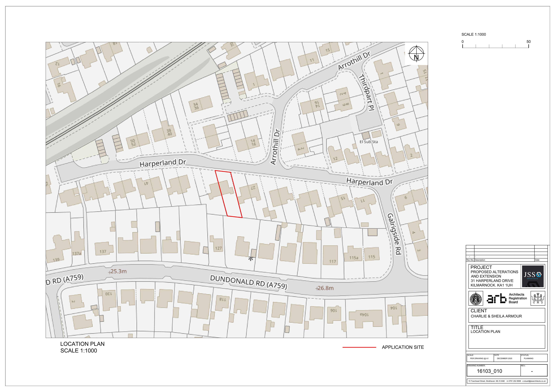Select the date 'DECEMBER 2025'
The image size is (555, 392).
coord(504,358)
